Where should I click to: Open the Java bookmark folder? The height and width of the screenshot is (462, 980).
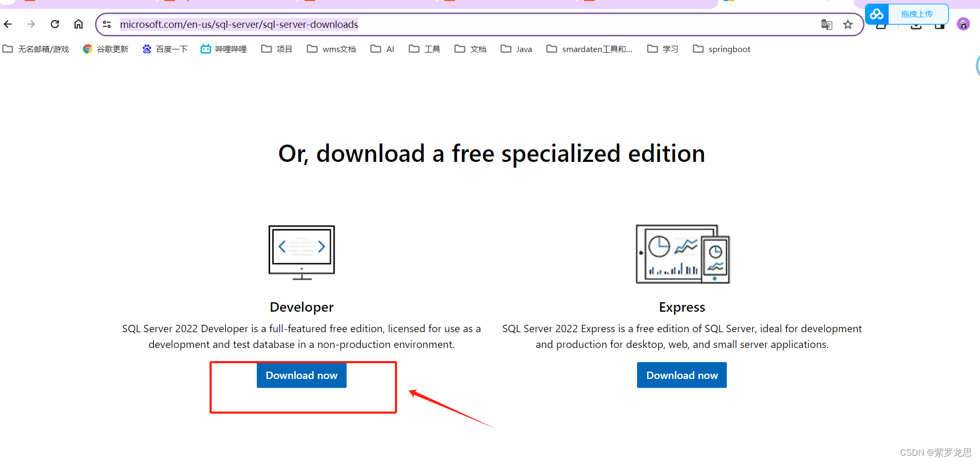pos(516,49)
